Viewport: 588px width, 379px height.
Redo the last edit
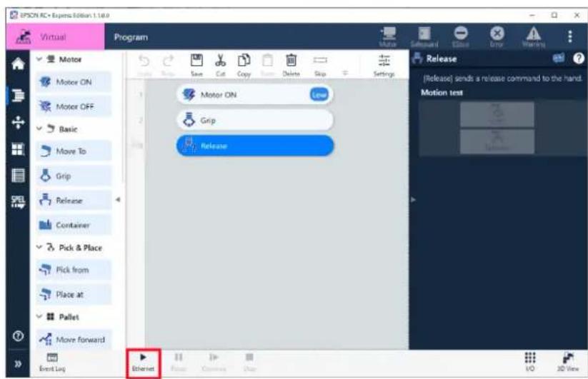coord(168,65)
